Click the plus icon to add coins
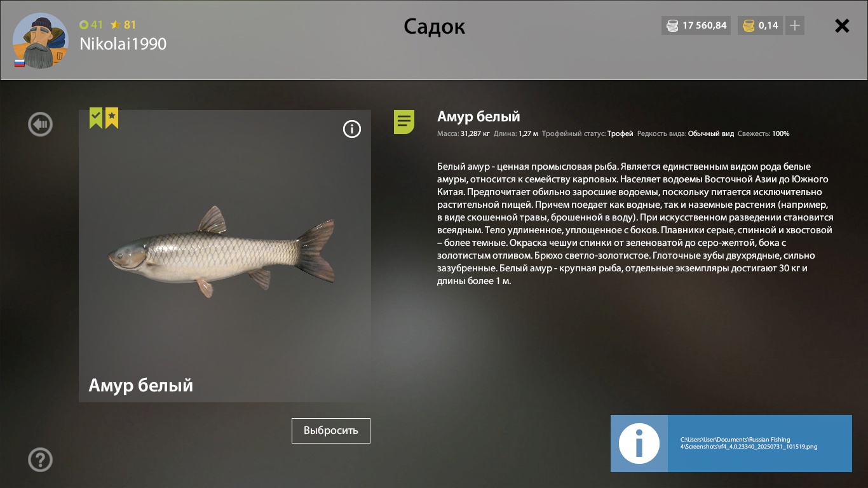868x488 pixels. [795, 25]
